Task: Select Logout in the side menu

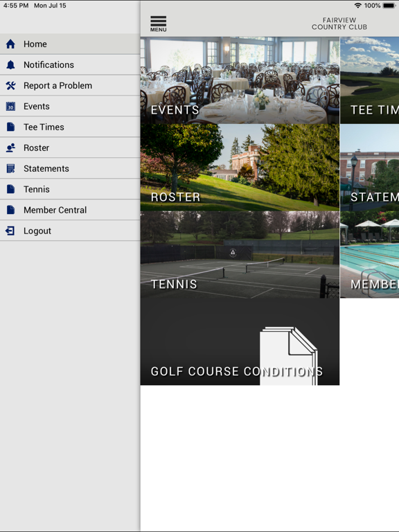Action: 70,231
